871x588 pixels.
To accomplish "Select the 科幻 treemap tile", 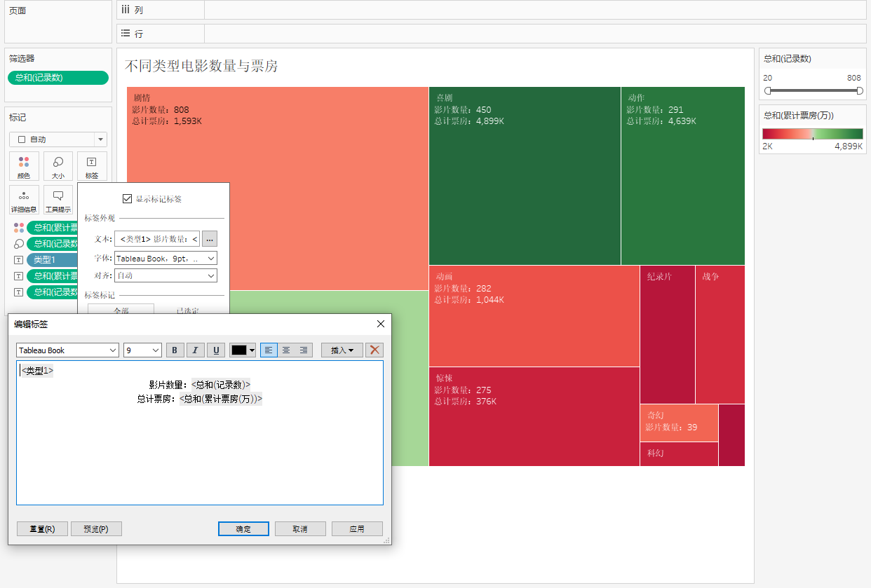I will tap(679, 454).
